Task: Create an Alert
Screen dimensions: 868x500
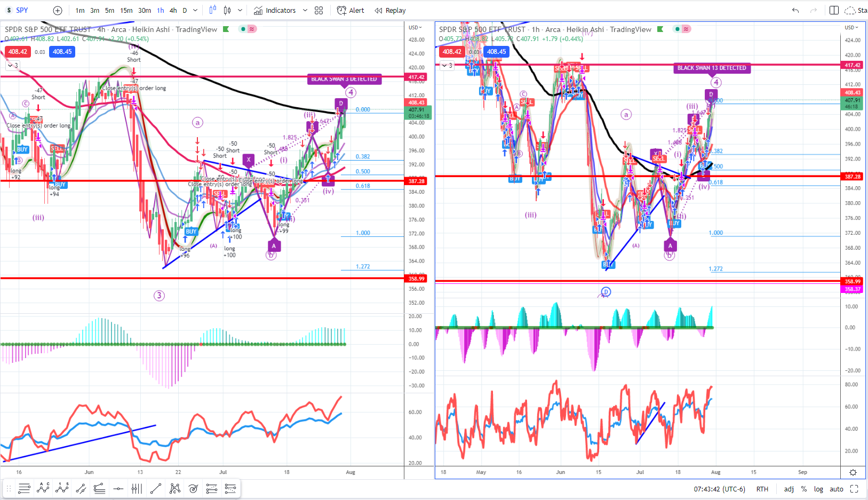Action: tap(351, 10)
